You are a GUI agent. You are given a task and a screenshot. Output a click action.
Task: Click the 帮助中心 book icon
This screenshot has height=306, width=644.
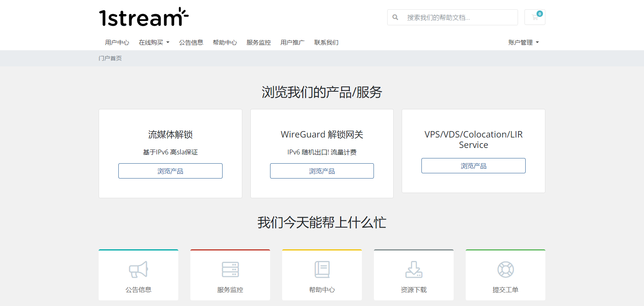click(x=322, y=269)
